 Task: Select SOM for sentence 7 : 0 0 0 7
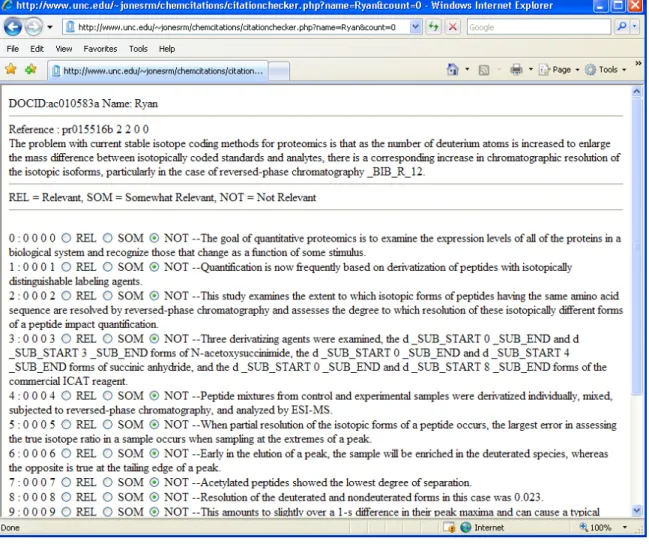click(x=108, y=482)
